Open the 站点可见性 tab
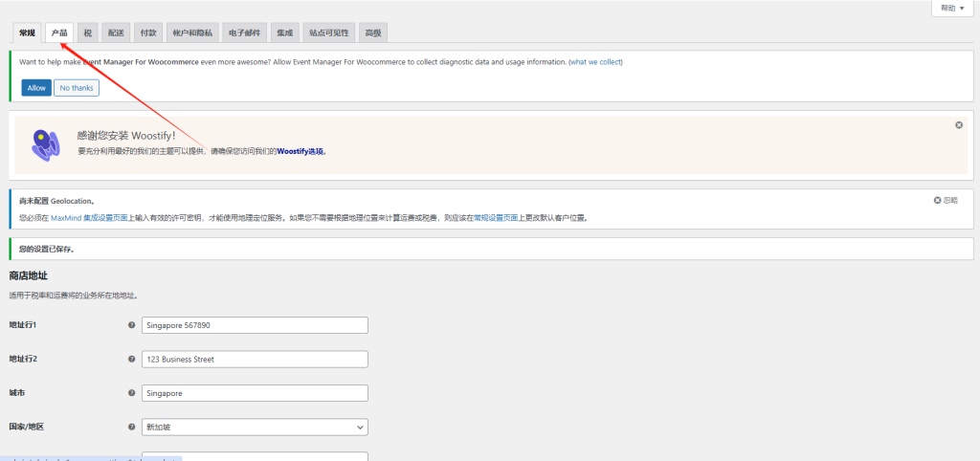 click(x=326, y=33)
